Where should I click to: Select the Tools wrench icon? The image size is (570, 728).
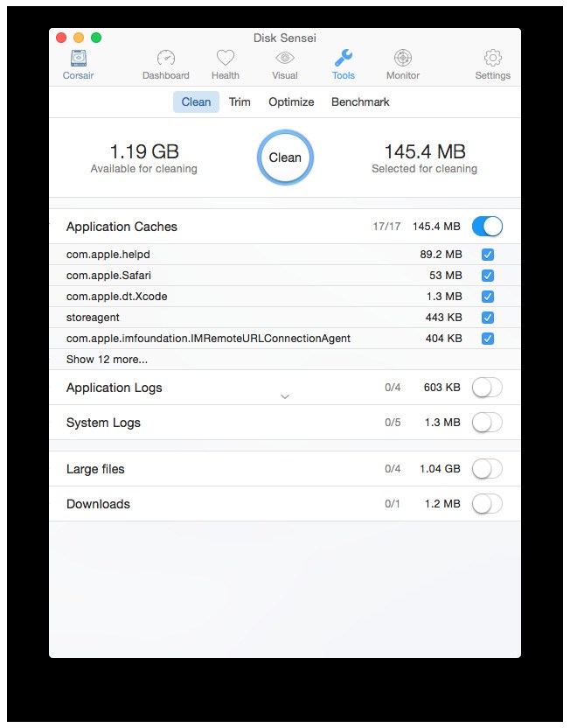click(x=344, y=58)
